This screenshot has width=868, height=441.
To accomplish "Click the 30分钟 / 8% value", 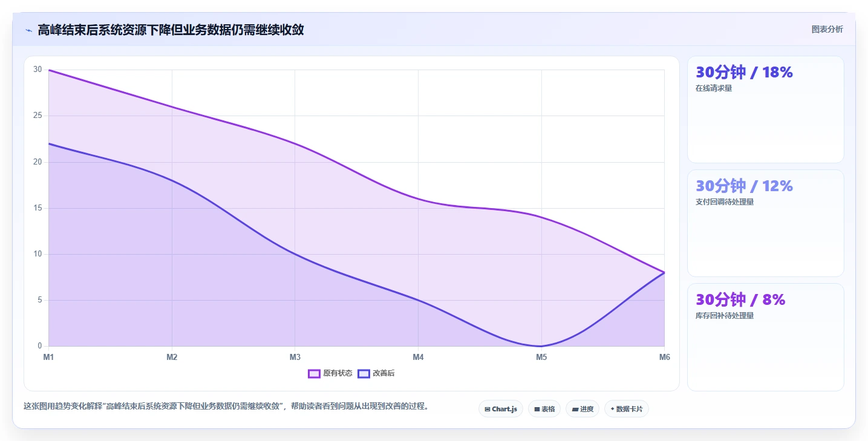I will (740, 299).
